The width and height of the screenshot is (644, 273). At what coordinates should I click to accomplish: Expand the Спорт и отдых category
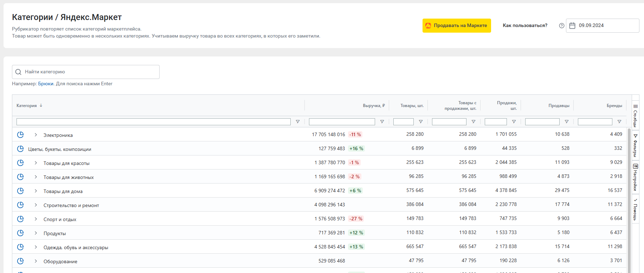36,219
